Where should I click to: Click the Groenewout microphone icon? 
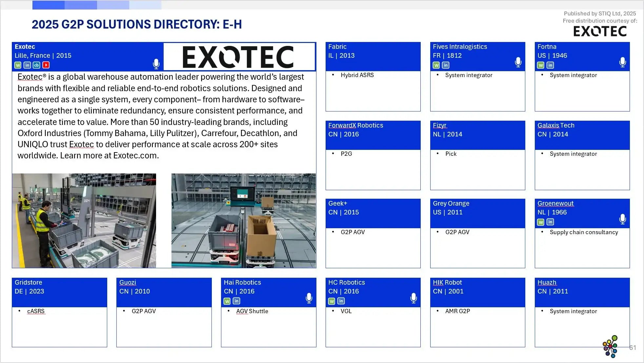point(623,219)
